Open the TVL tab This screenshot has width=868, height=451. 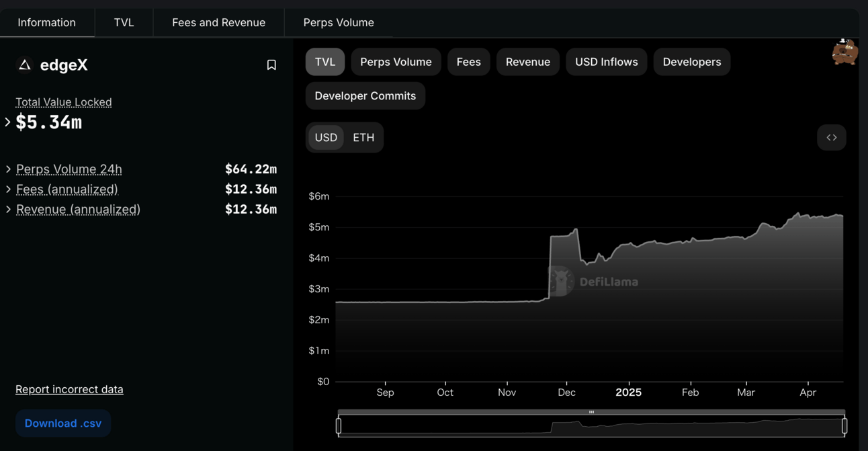click(124, 22)
